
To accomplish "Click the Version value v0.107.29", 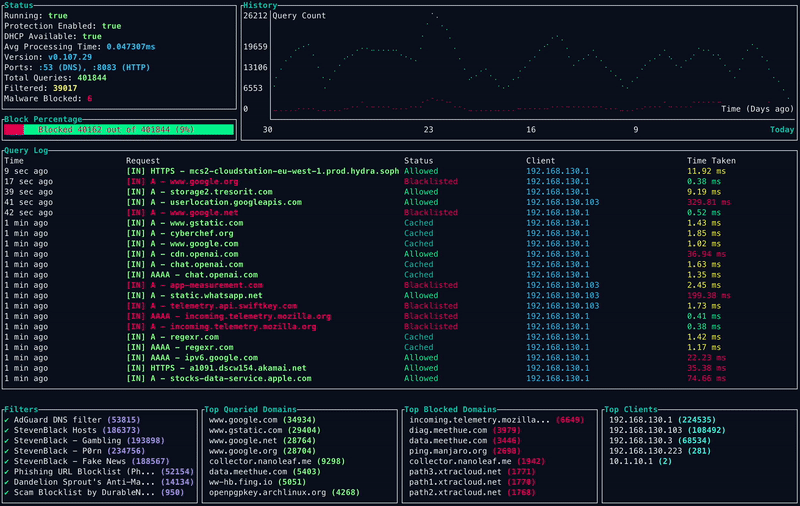I will pos(70,57).
